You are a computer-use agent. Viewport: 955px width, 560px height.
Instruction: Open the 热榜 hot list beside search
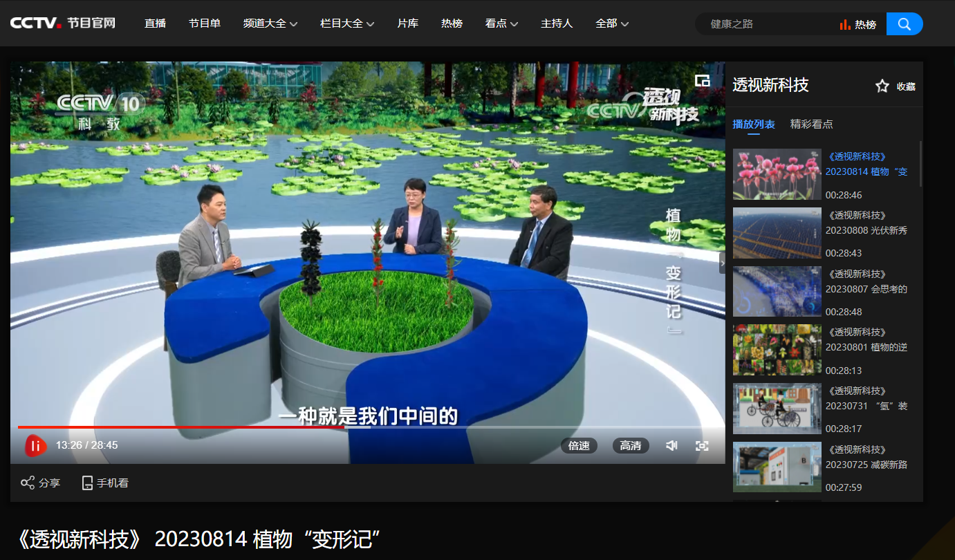click(858, 24)
